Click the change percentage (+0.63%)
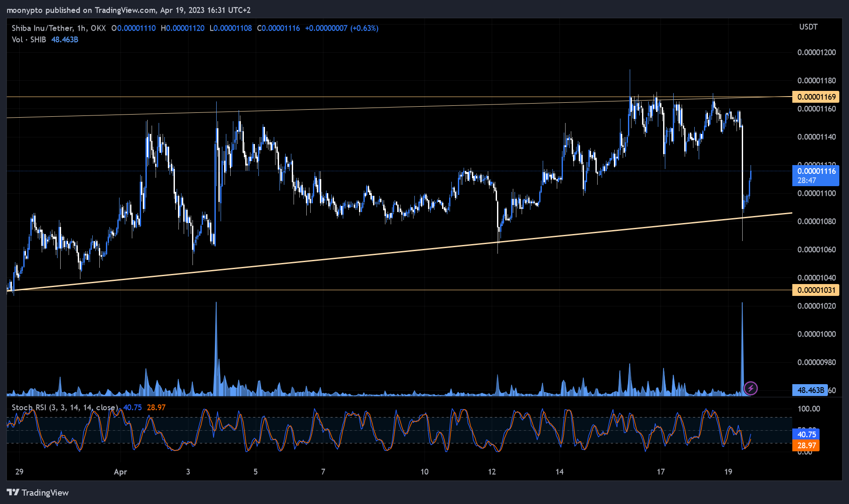Viewport: 849px width, 504px height. click(x=364, y=28)
